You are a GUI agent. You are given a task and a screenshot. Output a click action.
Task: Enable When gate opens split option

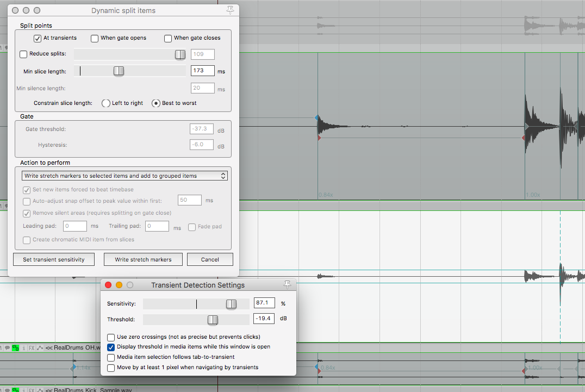95,38
